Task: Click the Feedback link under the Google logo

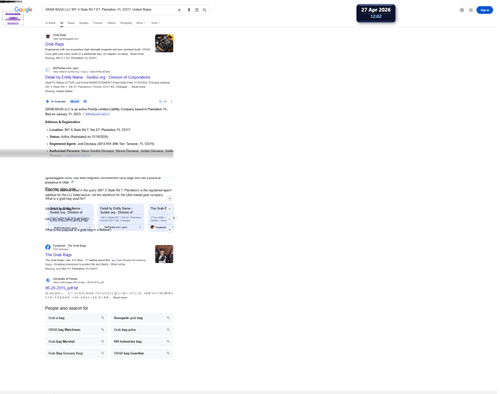Action: tap(13, 23)
